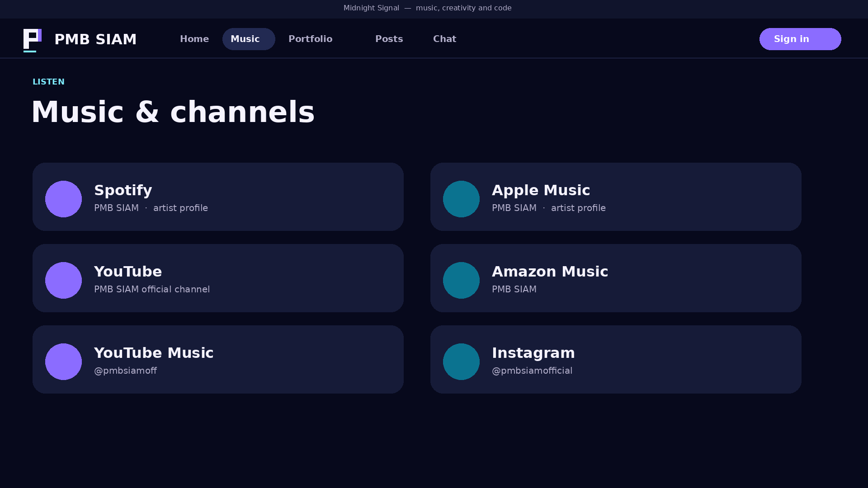The image size is (868, 488).
Task: Open the Instagram title link
Action: pos(533,353)
